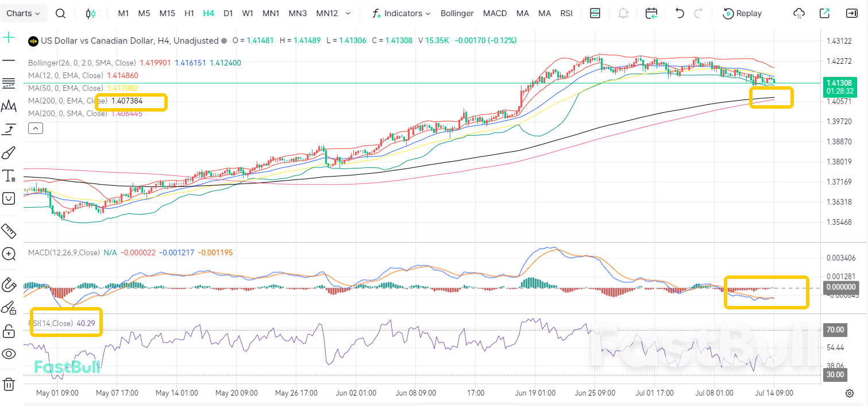Select the MN3 timeframe
Viewport: 868px width, 406px height.
coord(298,13)
